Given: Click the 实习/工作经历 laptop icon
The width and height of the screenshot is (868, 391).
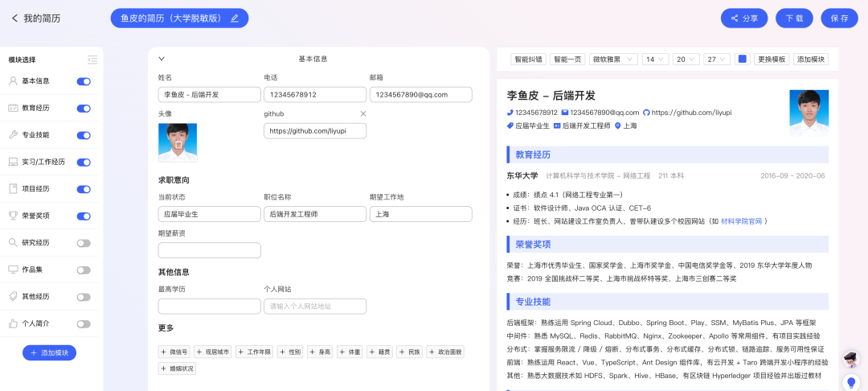Looking at the screenshot, I should pyautogui.click(x=14, y=163).
